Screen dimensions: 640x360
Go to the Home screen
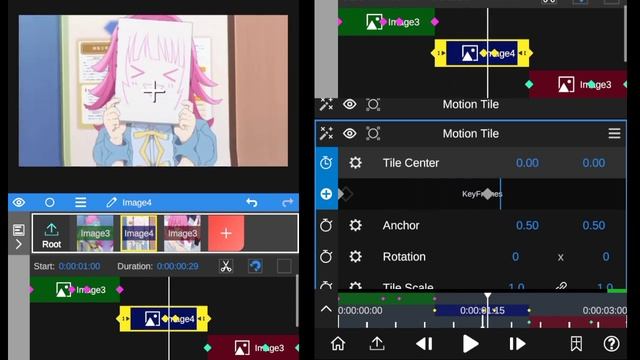coord(338,344)
